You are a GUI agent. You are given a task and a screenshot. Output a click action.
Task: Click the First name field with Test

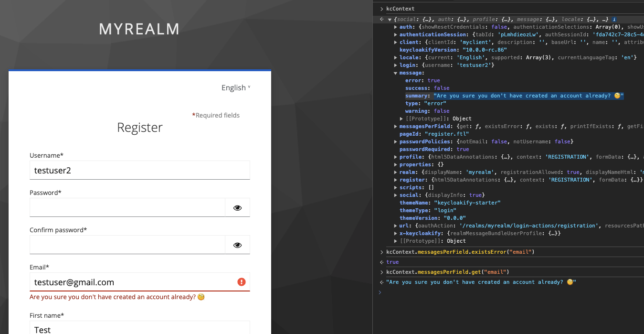140,328
